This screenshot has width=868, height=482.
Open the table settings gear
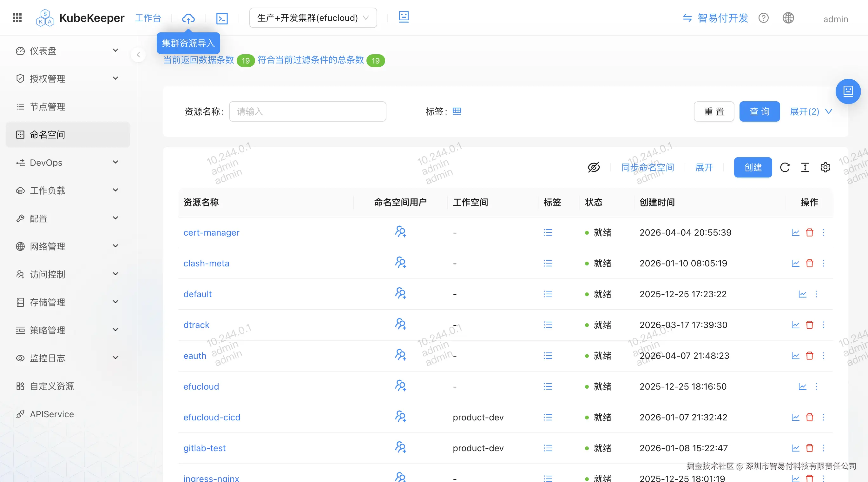coord(825,167)
